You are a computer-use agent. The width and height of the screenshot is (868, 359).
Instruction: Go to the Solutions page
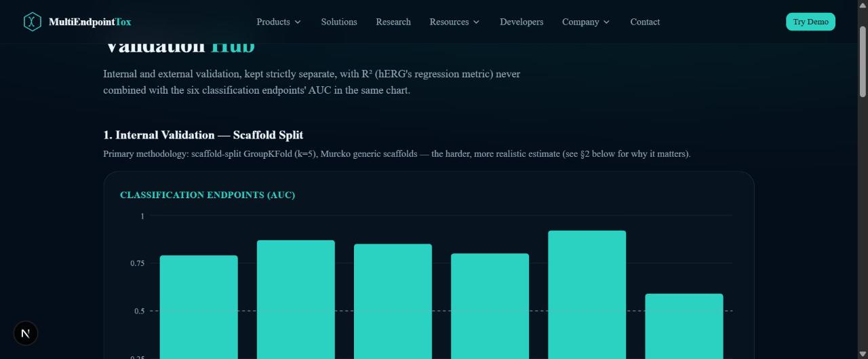(x=339, y=22)
